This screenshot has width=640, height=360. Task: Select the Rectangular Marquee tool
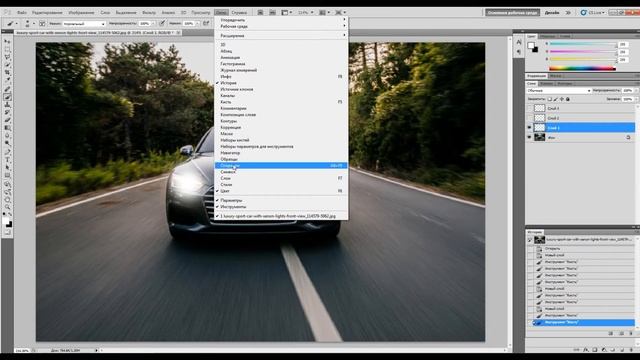(x=7, y=49)
